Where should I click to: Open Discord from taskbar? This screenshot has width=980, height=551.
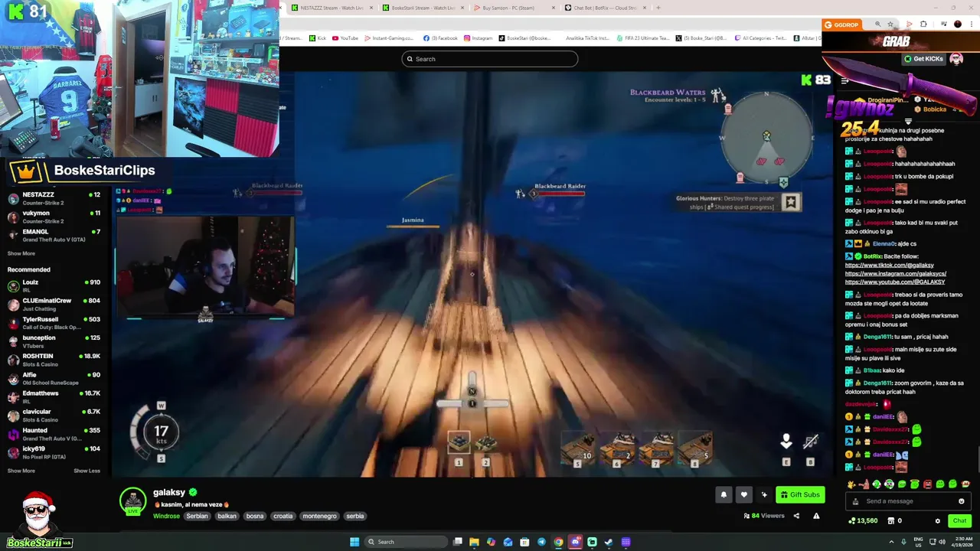pos(575,542)
